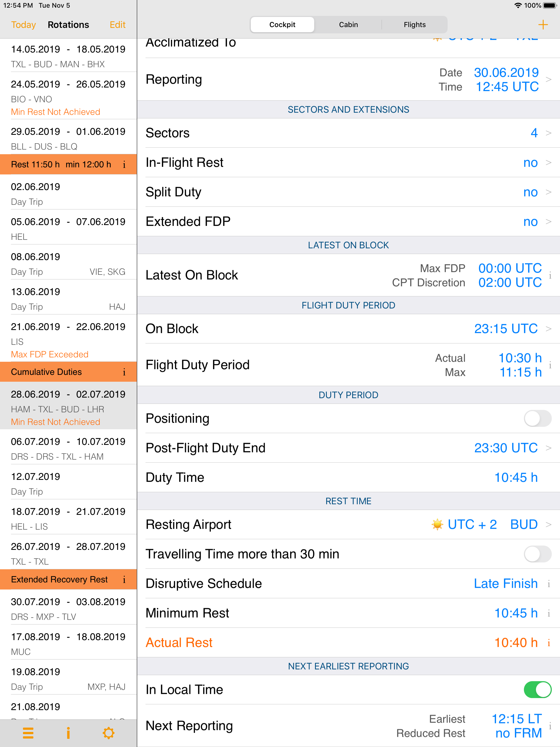
Task: Open the In-Flight Rest option chevron
Action: tap(549, 162)
